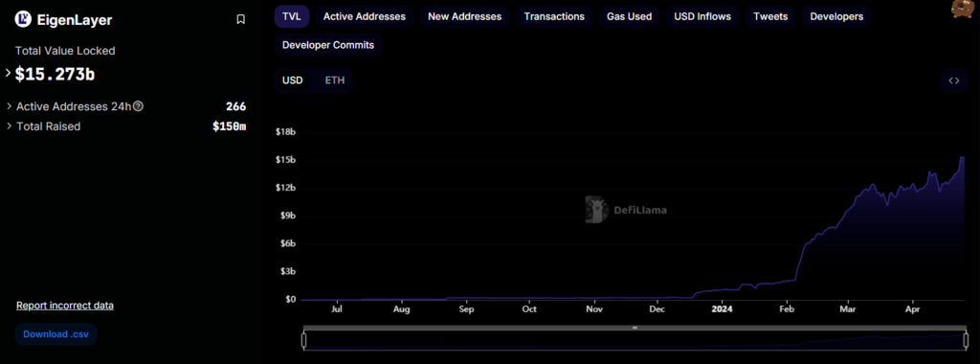Click the $18b y-axis label

[285, 131]
